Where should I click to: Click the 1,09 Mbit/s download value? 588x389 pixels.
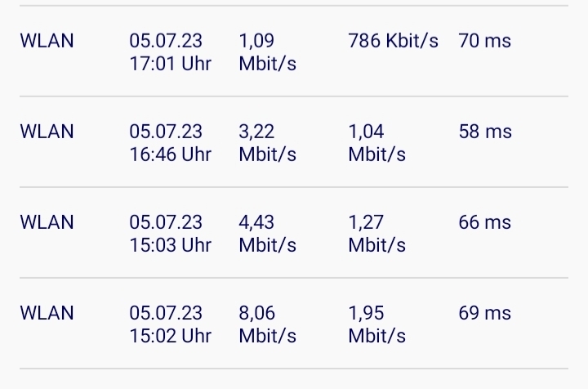click(x=267, y=51)
